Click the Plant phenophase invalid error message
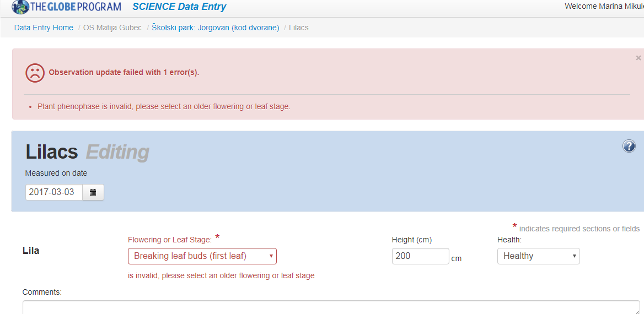Screen dimensions: 644x314 click(x=164, y=106)
